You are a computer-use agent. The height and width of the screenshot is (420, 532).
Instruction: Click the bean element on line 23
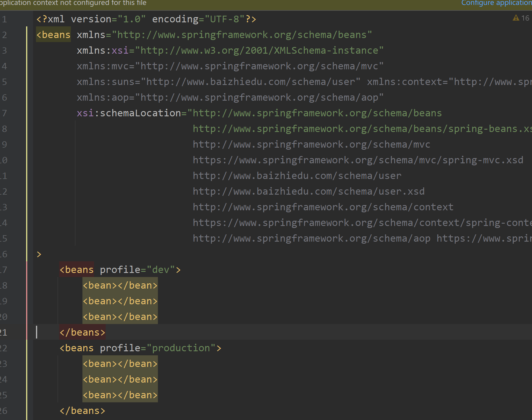click(120, 364)
